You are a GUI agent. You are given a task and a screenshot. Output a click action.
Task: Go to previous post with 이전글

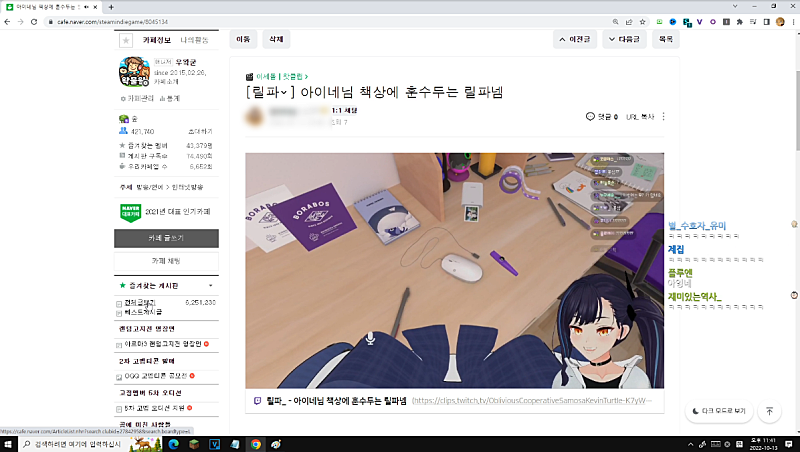(x=575, y=39)
